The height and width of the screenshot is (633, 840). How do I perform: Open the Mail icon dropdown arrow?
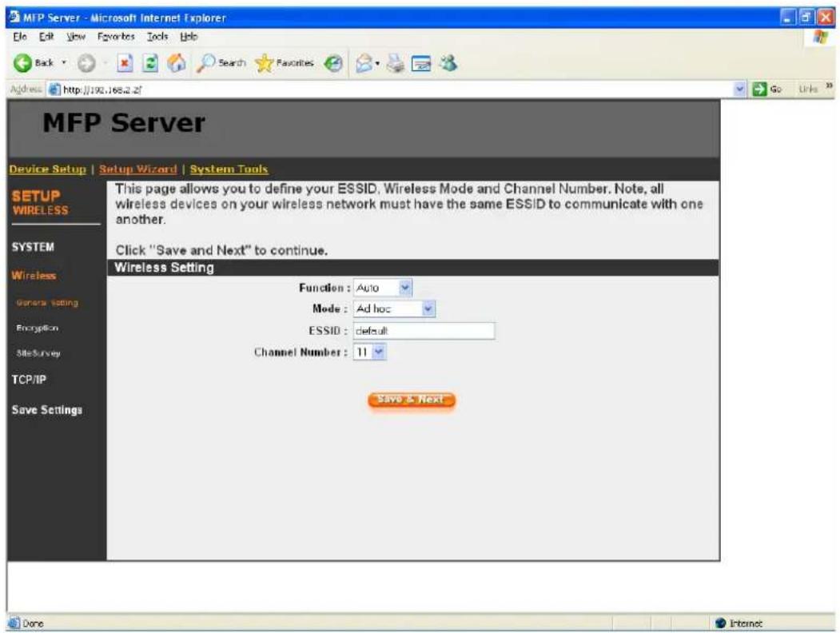378,64
